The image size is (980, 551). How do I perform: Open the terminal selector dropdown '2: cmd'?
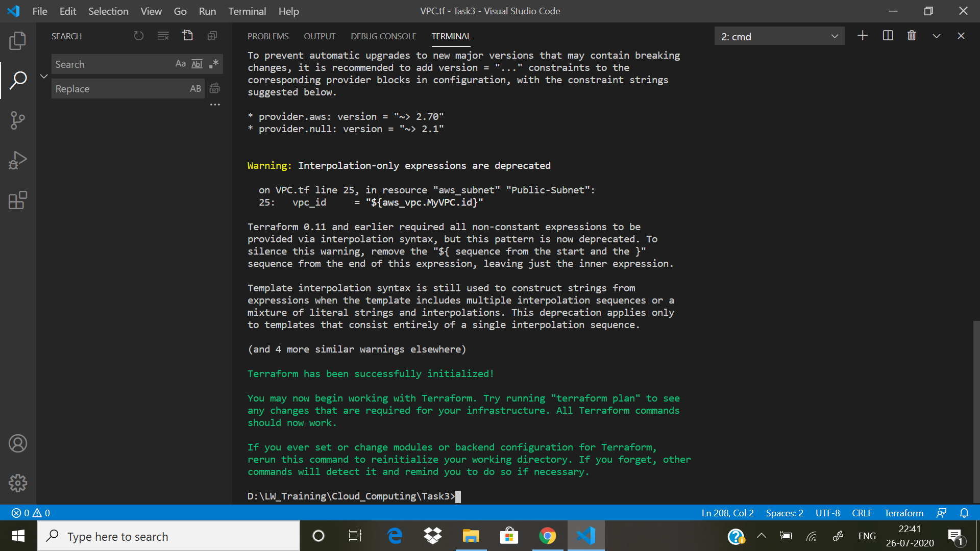[779, 36]
